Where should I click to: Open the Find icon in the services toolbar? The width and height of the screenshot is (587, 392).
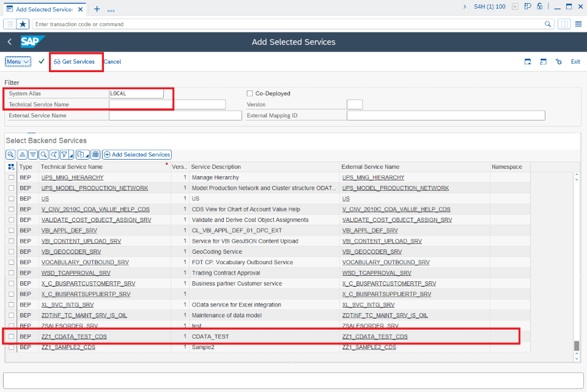[43, 154]
